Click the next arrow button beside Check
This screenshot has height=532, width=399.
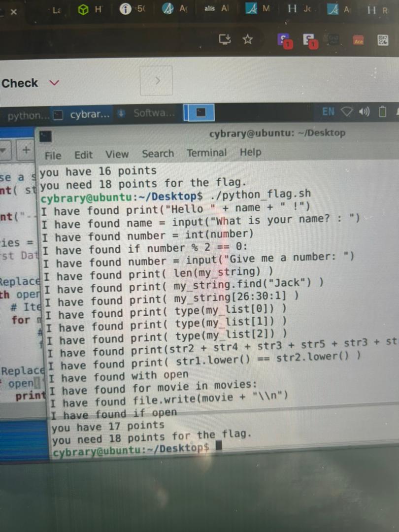click(x=157, y=81)
